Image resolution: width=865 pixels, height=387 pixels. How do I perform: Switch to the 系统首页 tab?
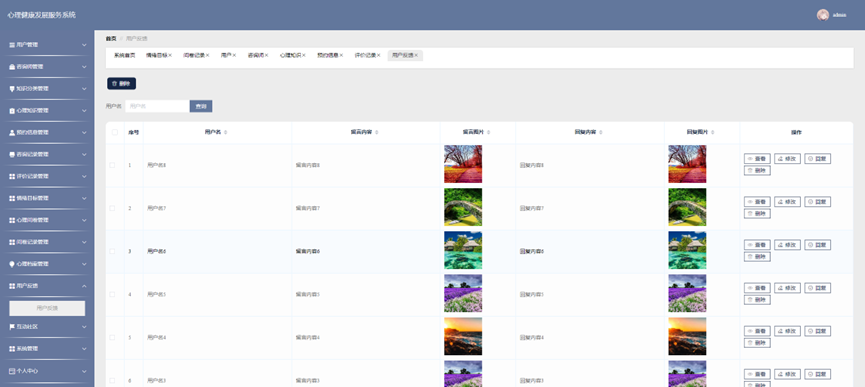click(125, 55)
